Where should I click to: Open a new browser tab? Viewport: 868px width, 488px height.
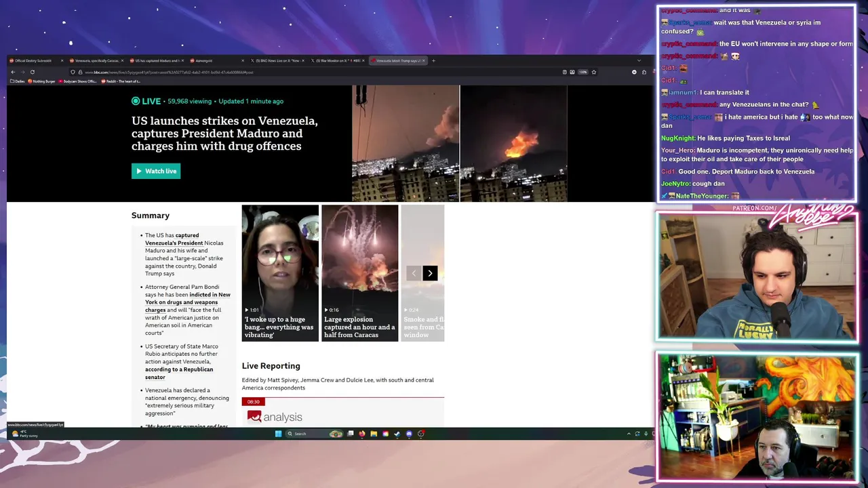(x=434, y=60)
